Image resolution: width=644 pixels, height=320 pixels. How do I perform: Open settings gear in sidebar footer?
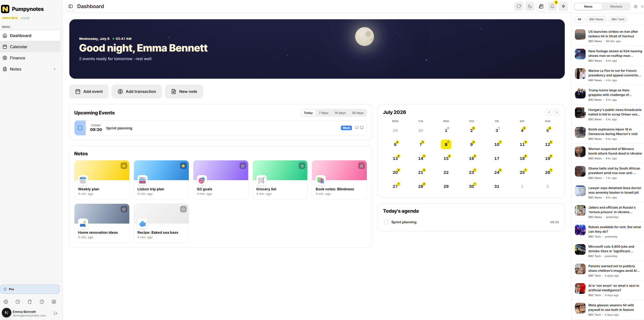[6, 302]
